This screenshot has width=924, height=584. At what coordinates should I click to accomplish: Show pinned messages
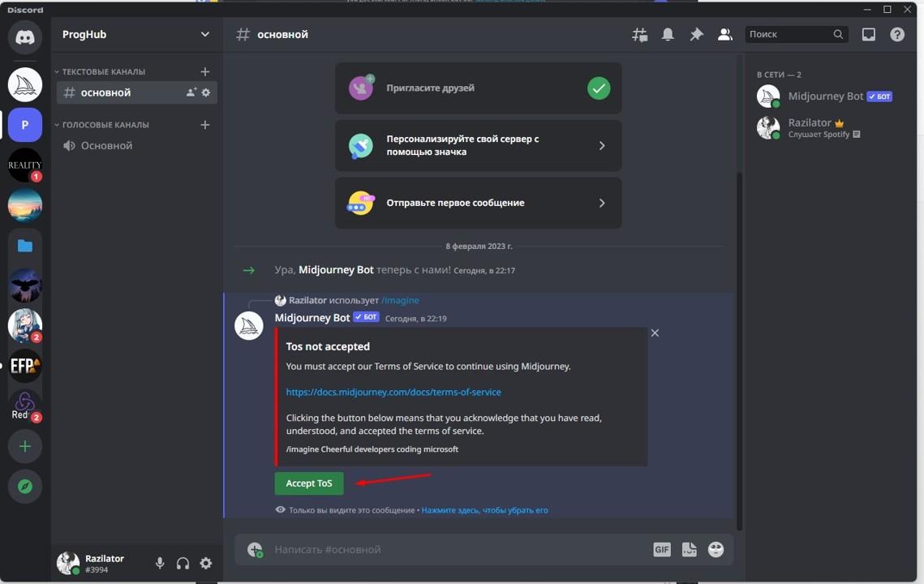[696, 35]
